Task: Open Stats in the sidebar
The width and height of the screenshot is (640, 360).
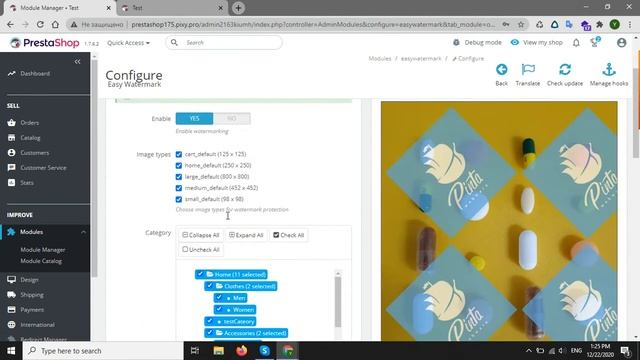Action: point(27,182)
